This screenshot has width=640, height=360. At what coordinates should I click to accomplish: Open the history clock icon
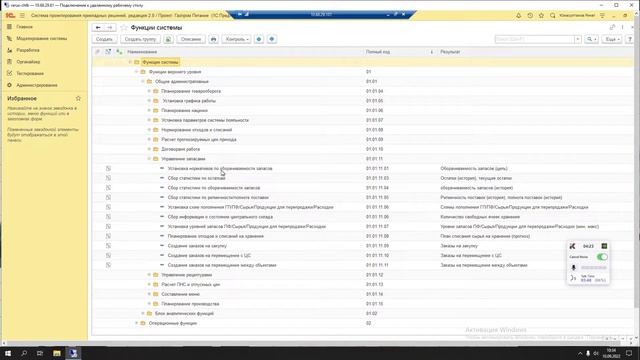[530, 16]
